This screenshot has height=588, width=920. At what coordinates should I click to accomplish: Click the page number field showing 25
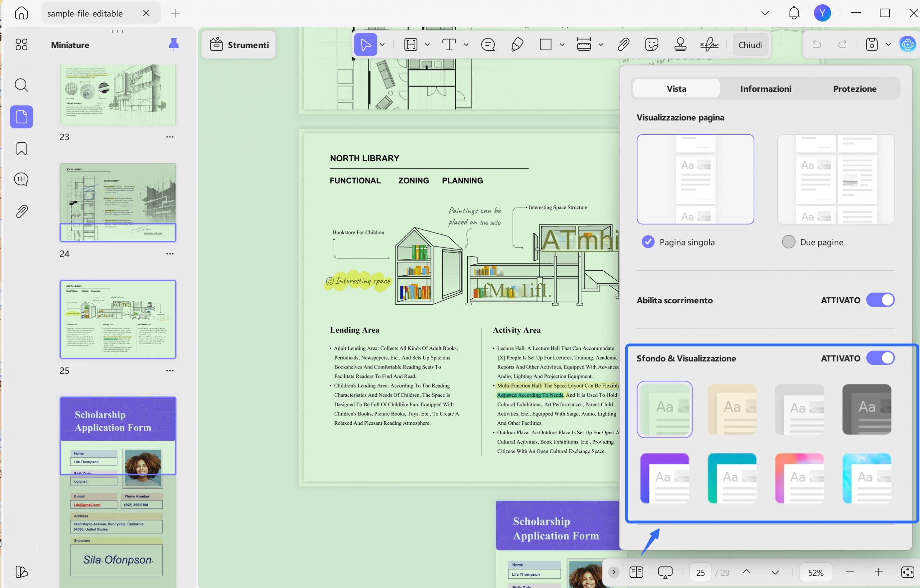(700, 572)
